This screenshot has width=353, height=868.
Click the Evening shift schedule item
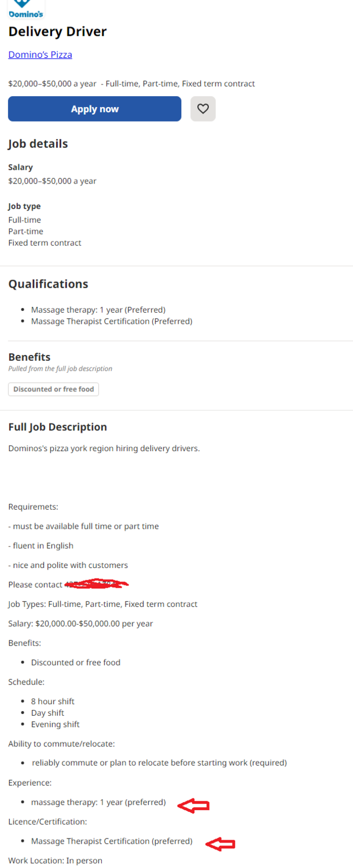point(56,724)
